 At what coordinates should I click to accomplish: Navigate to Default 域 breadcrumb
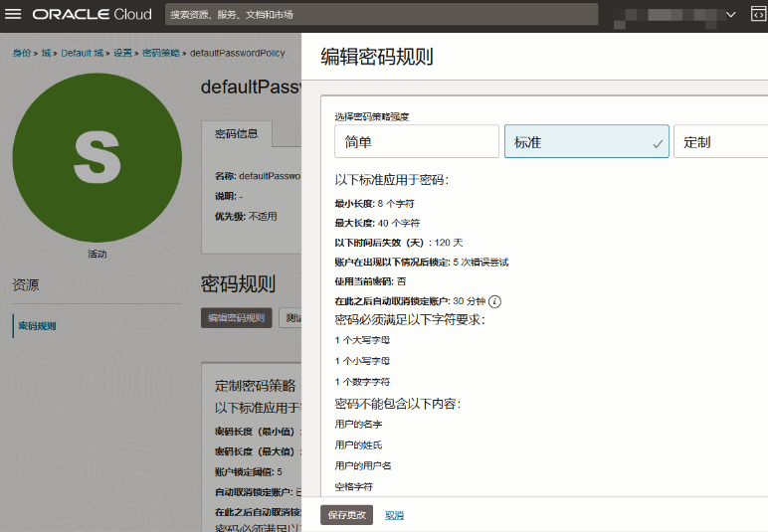pos(82,53)
